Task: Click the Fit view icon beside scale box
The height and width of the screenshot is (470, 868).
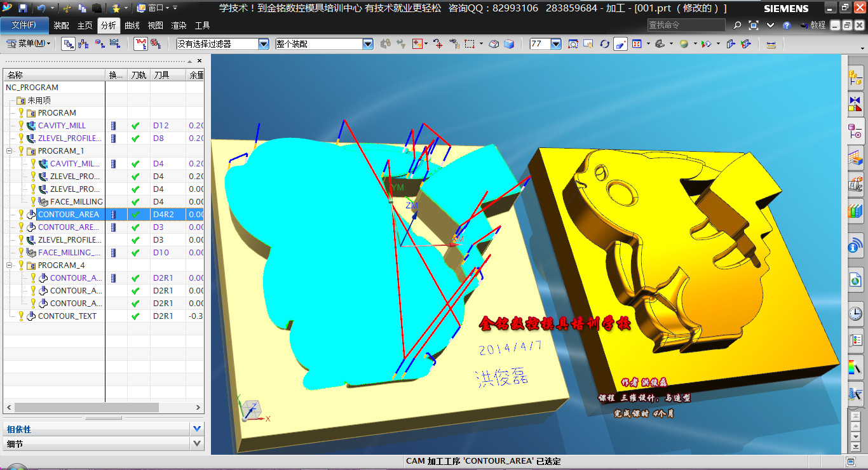Action: pos(573,44)
